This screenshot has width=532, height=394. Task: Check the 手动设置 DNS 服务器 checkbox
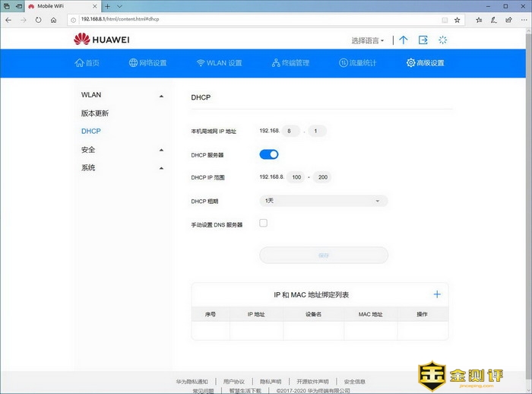tap(264, 224)
